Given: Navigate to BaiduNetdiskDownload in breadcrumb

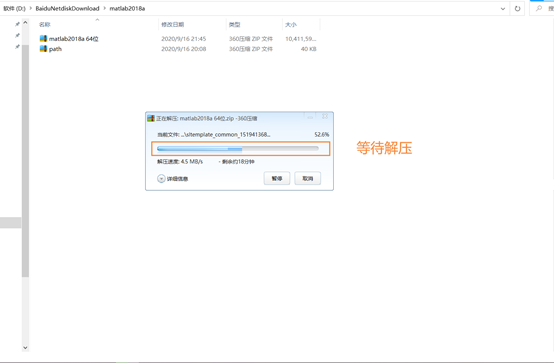Looking at the screenshot, I should [x=67, y=8].
